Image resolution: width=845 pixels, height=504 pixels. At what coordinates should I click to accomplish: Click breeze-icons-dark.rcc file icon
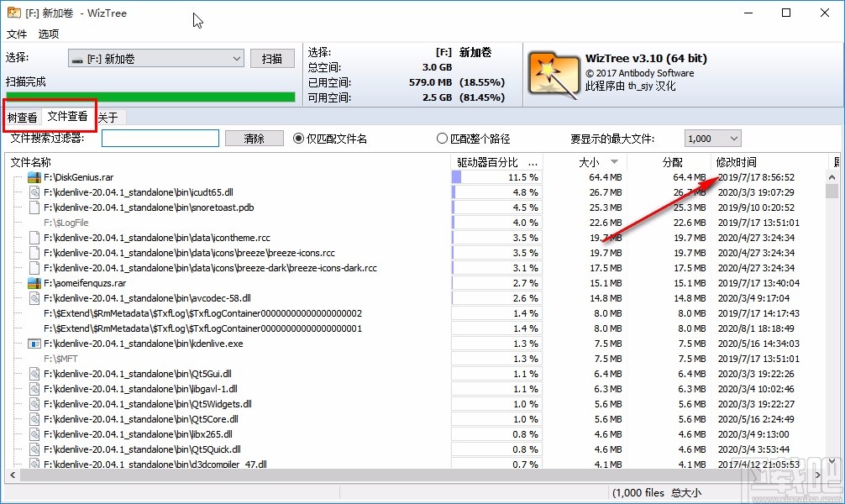click(x=34, y=268)
